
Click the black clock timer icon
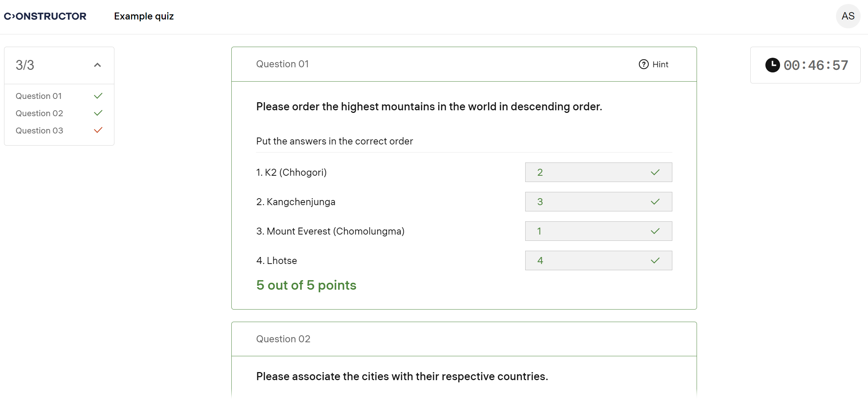772,65
